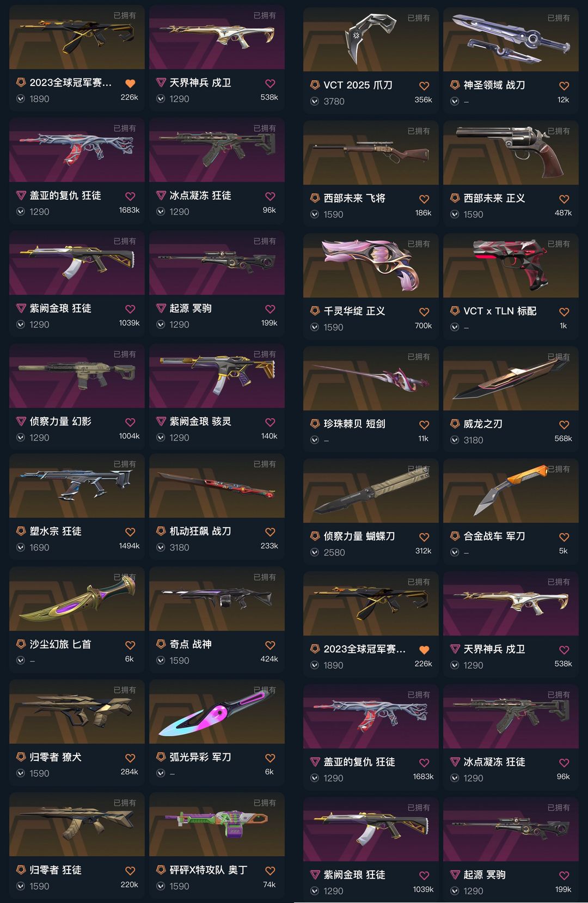Toggle favorite heart for 侦察力量 幻影
The image size is (588, 903).
pyautogui.click(x=130, y=422)
